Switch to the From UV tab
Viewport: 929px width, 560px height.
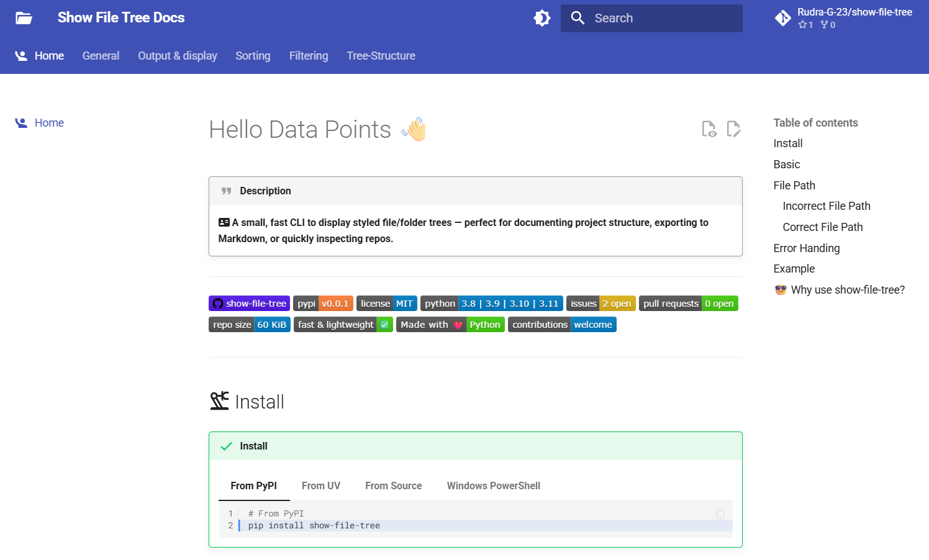321,485
